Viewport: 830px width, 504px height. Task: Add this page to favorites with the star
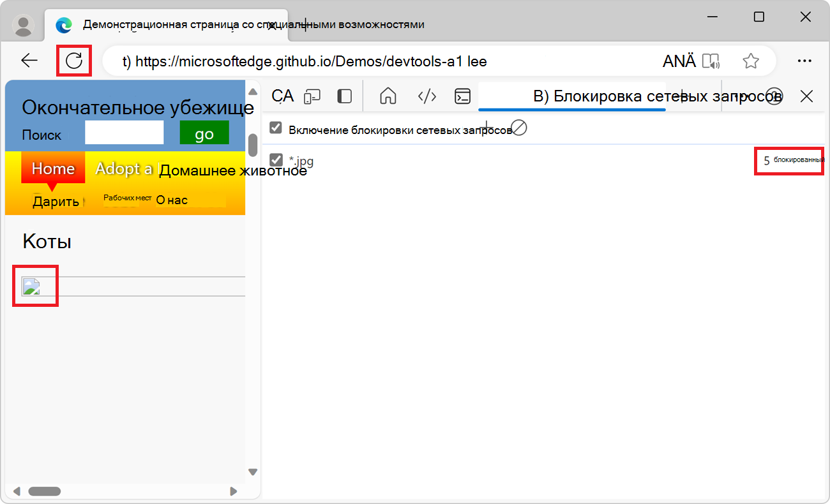click(x=751, y=61)
